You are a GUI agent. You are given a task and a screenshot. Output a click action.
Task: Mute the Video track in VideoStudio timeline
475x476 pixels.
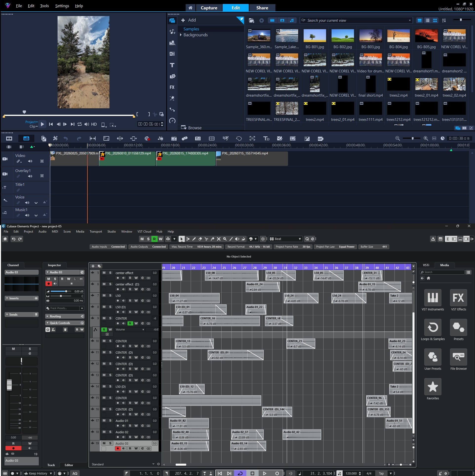(x=30, y=161)
